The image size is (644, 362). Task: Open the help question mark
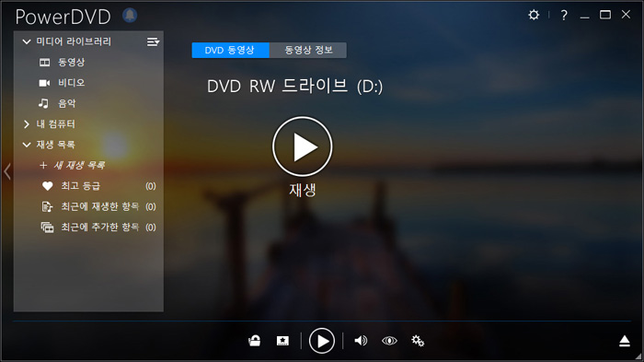pos(564,16)
